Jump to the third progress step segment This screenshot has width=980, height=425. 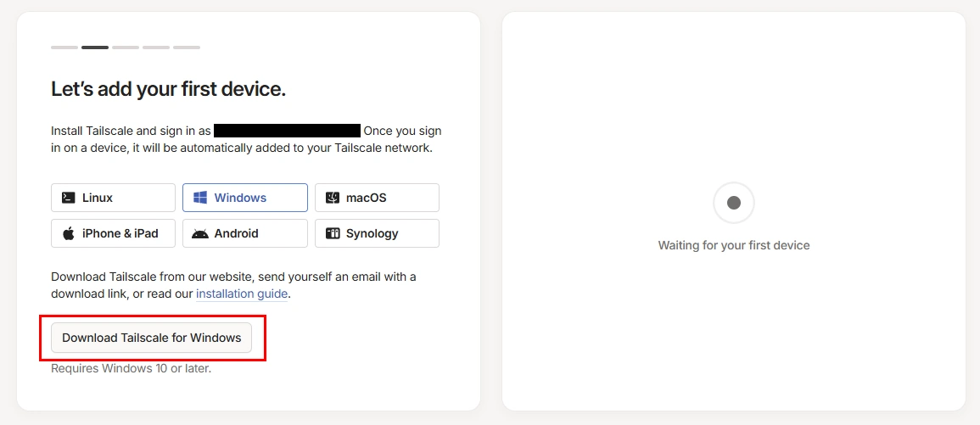click(x=126, y=48)
